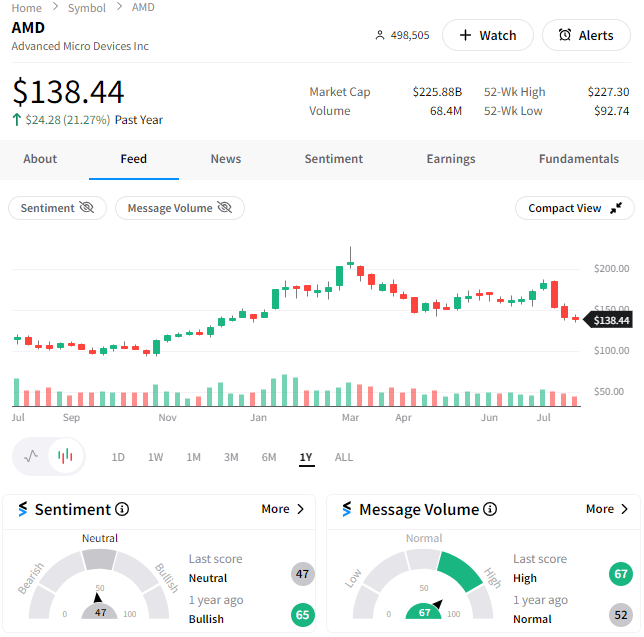This screenshot has height=637, width=644.
Task: Select the line chart type icon
Action: [31, 456]
